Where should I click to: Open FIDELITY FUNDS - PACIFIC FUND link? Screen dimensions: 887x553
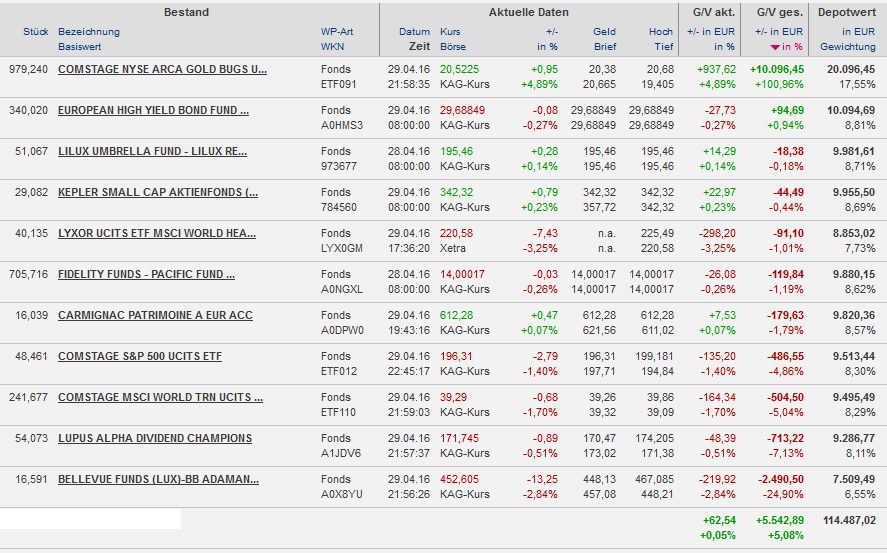pyautogui.click(x=146, y=274)
